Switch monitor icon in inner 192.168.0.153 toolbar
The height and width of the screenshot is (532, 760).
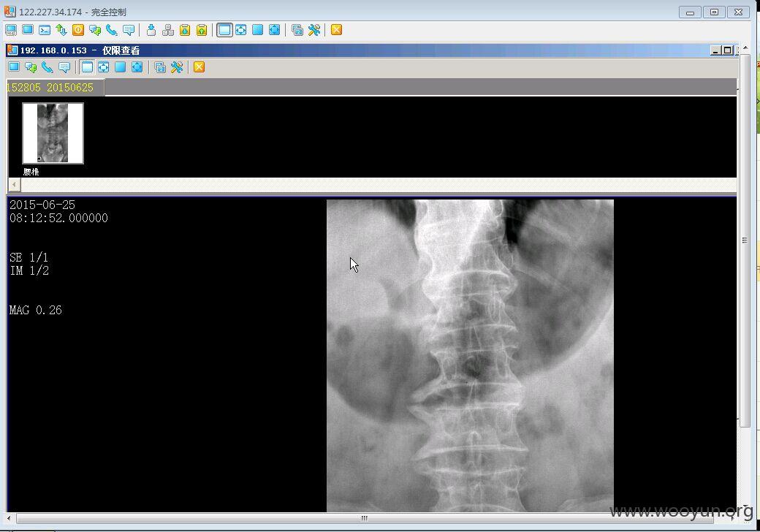(160, 66)
